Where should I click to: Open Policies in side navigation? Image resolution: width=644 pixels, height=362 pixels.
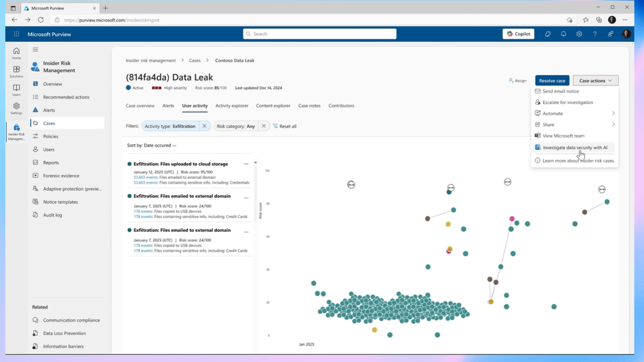(x=51, y=137)
